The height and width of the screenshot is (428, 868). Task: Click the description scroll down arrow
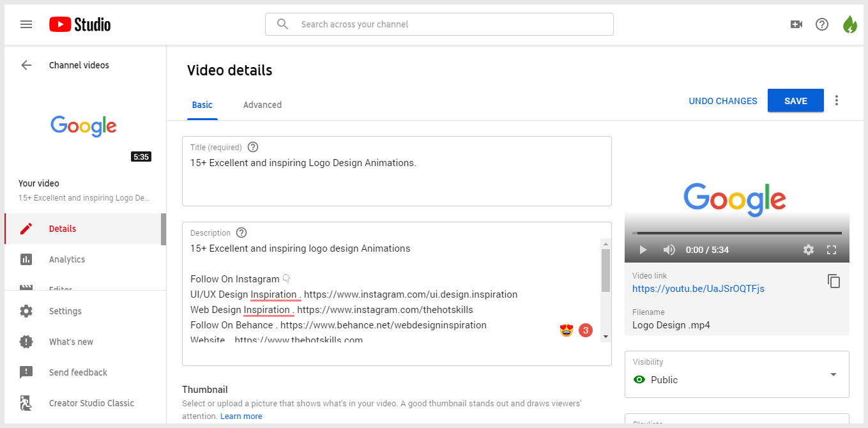tap(605, 336)
